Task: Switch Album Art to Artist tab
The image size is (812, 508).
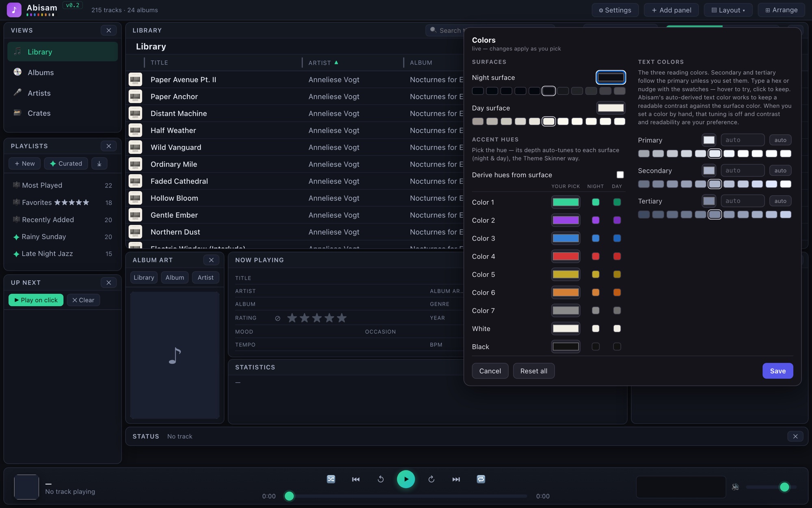Action: pos(205,278)
